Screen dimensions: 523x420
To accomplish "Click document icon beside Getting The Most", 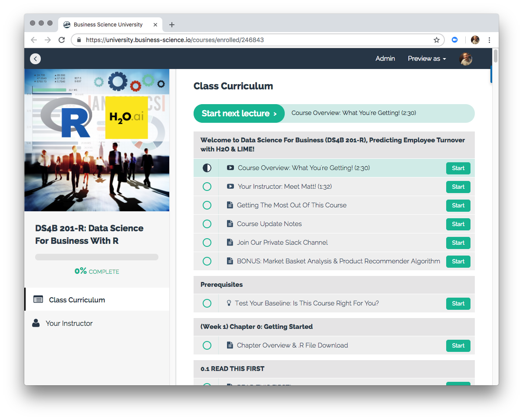I will pyautogui.click(x=230, y=205).
